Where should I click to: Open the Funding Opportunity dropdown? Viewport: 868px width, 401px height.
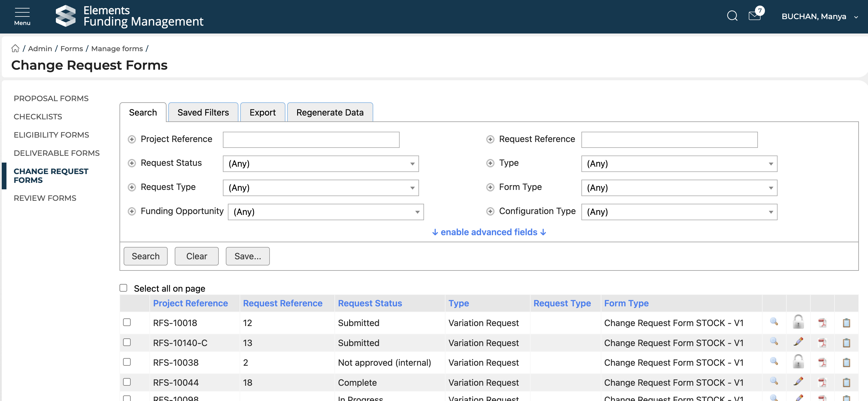pos(325,212)
